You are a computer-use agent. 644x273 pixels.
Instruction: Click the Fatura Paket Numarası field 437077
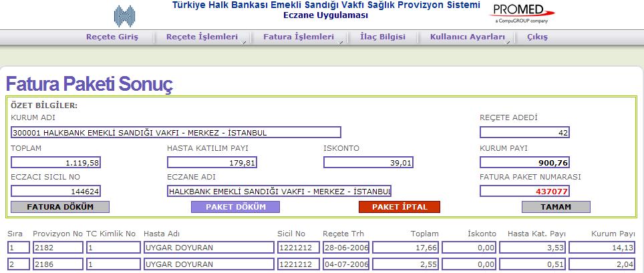524,192
